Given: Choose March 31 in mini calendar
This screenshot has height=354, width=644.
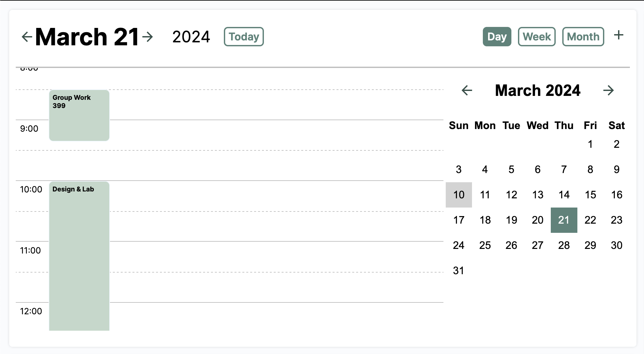Looking at the screenshot, I should (459, 271).
